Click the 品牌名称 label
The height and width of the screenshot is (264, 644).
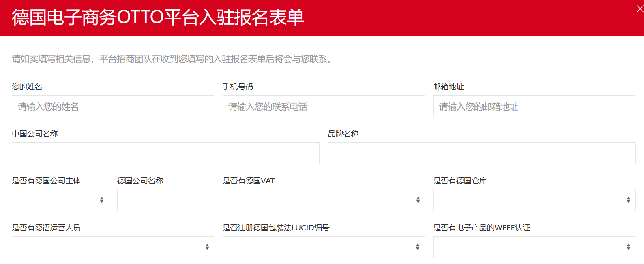tap(343, 134)
